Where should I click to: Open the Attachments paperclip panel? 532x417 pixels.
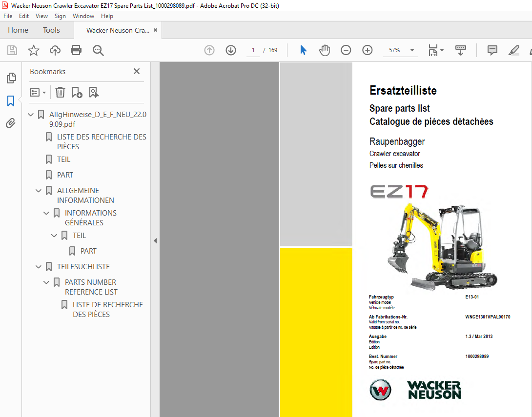[x=11, y=123]
